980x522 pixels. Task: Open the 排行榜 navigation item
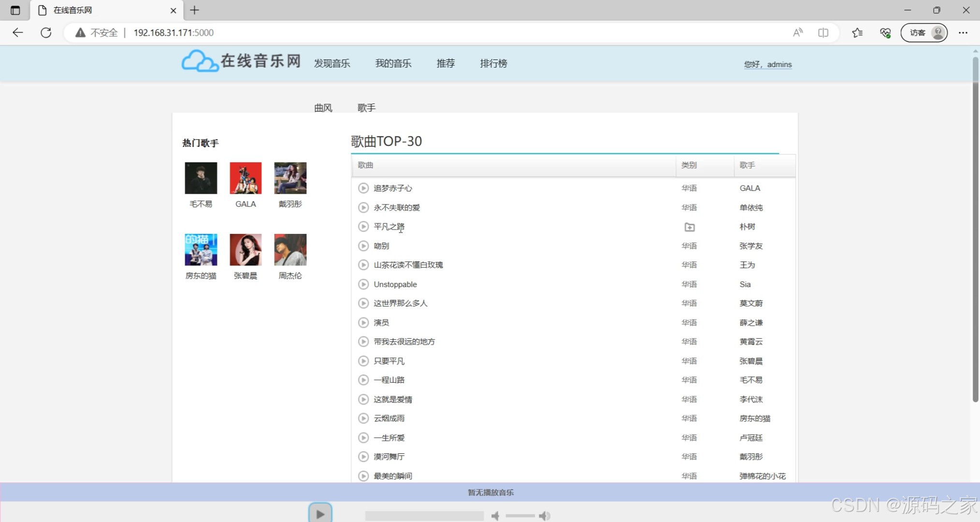coord(493,63)
